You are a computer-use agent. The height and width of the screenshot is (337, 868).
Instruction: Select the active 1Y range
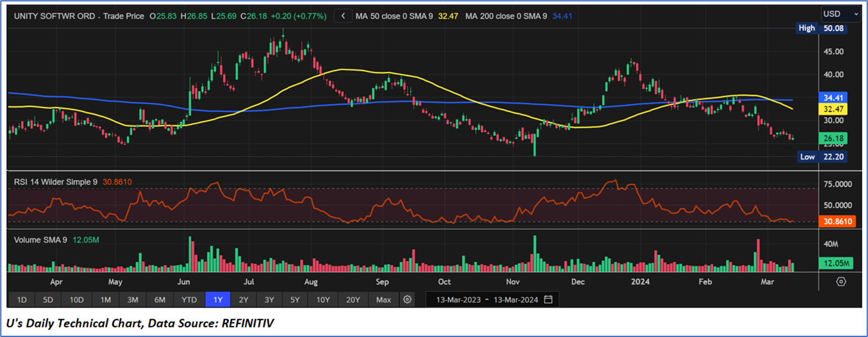[217, 299]
